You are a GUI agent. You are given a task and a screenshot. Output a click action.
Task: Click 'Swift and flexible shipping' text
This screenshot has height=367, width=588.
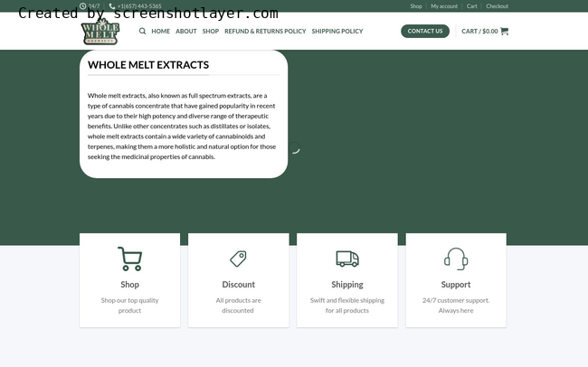347,300
